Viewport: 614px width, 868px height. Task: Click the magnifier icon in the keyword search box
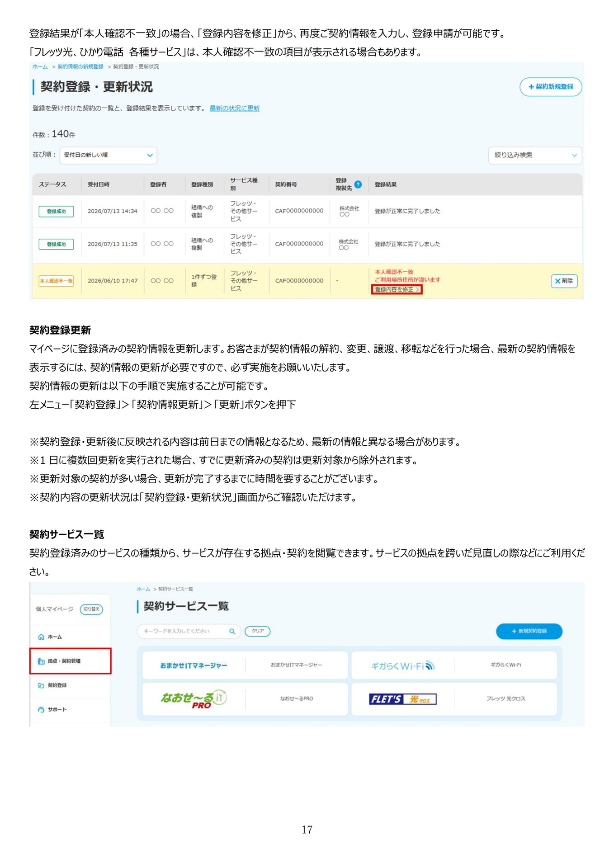point(232,631)
